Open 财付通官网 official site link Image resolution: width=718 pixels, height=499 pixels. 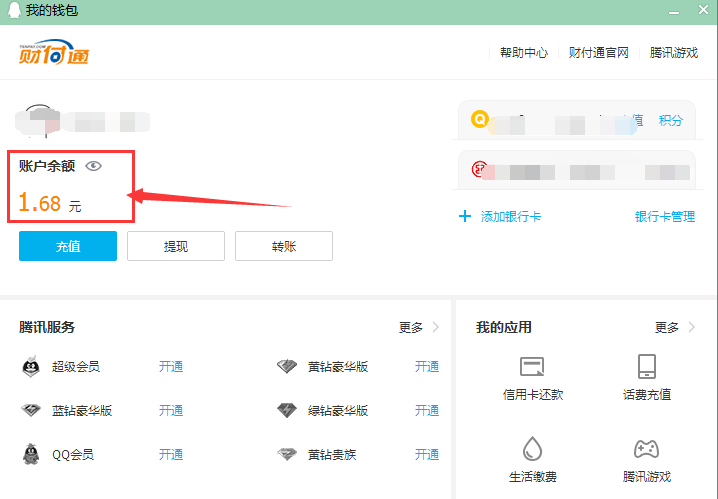tap(598, 53)
